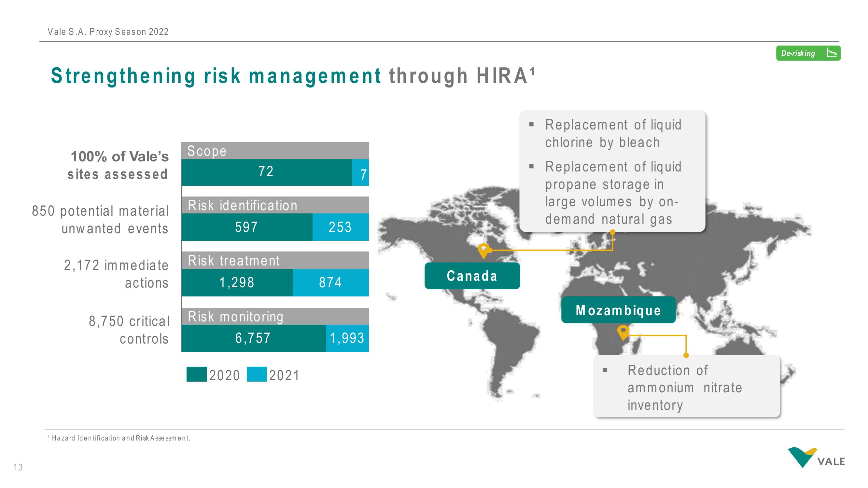The height and width of the screenshot is (488, 868).
Task: Click the 1,298 risk treatment bar
Action: [x=237, y=282]
